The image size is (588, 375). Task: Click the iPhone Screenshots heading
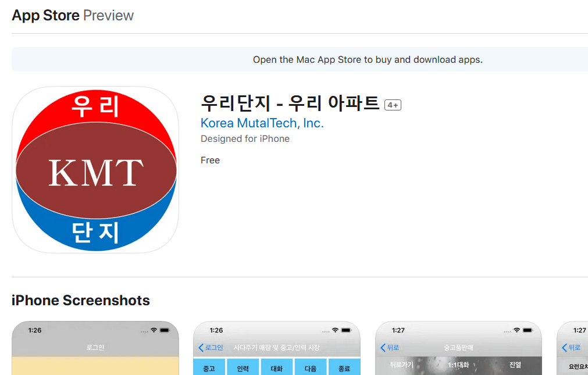pyautogui.click(x=81, y=301)
